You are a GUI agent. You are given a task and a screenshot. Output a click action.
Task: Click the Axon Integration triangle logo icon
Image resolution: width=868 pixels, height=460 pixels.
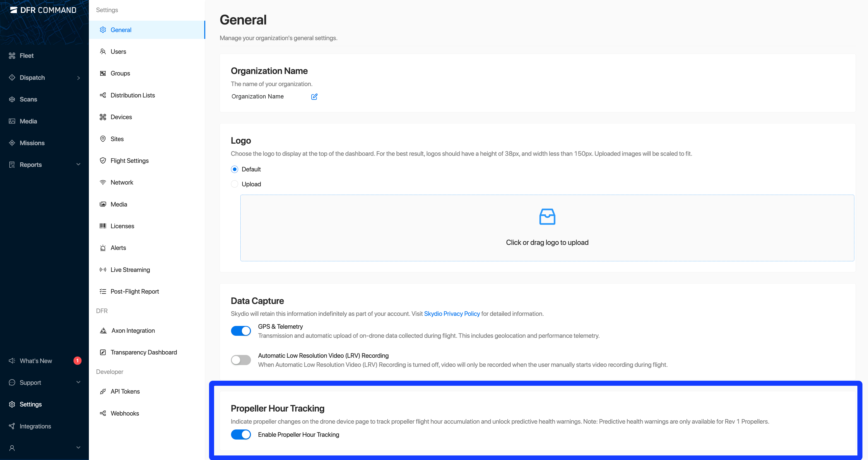click(103, 330)
